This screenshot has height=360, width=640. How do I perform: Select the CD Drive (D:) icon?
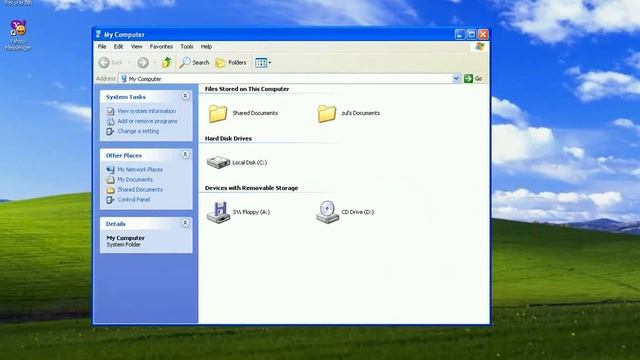click(x=327, y=212)
